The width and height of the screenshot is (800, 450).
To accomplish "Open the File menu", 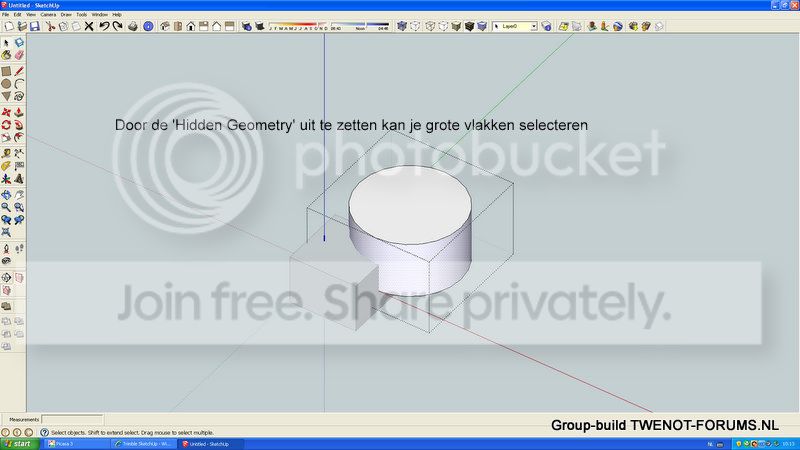I will click(x=6, y=15).
